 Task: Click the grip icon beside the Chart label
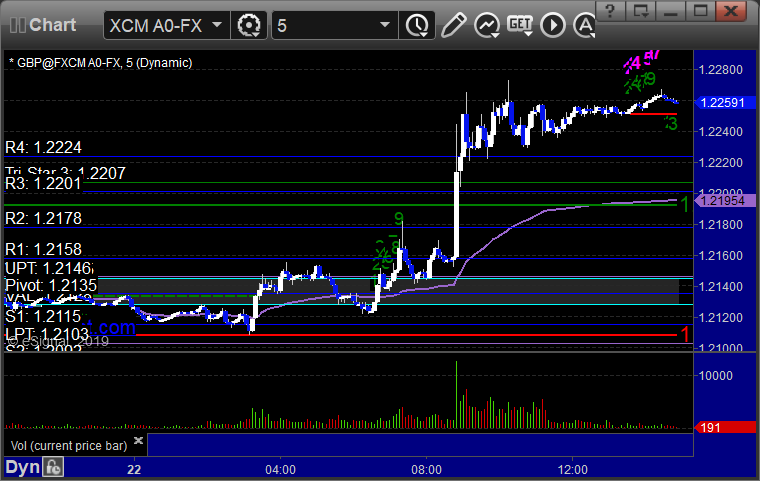coord(17,25)
